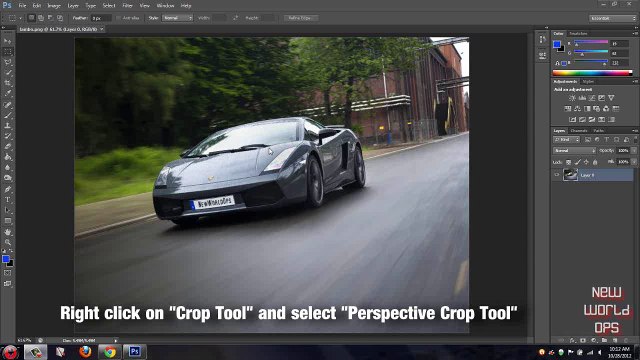Open the Image menu
640x360 pixels.
[54, 6]
